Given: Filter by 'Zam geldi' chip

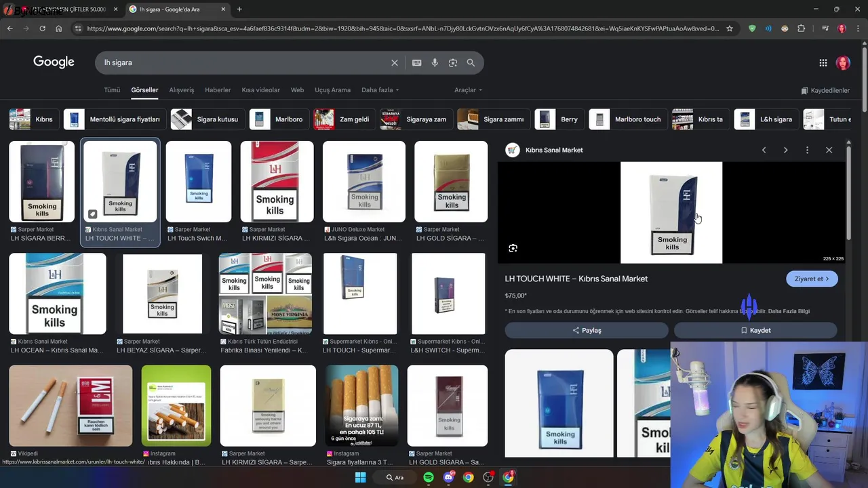Looking at the screenshot, I should tap(344, 119).
